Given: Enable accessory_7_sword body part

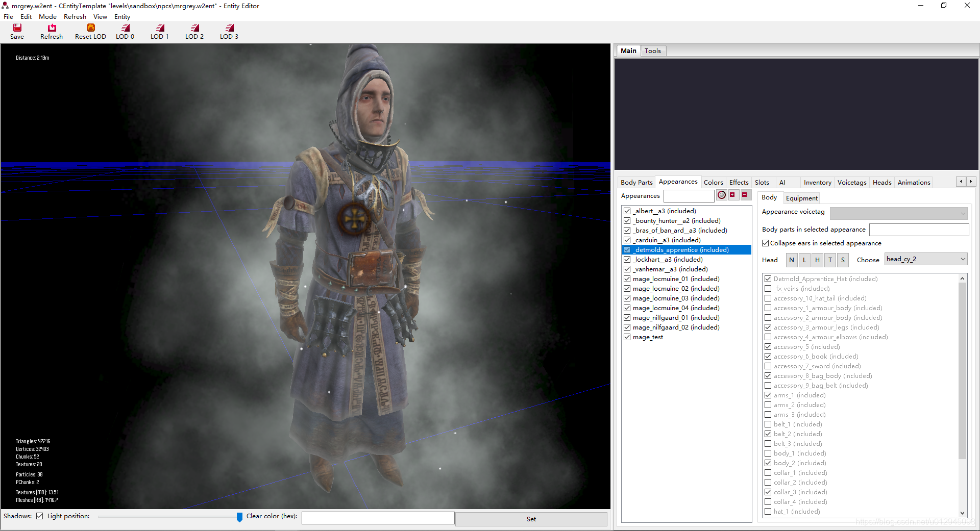Looking at the screenshot, I should pos(768,366).
